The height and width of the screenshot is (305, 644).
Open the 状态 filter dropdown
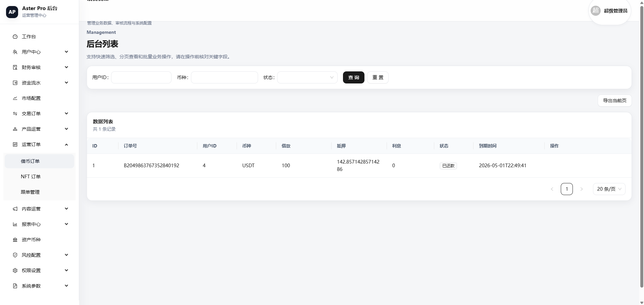click(307, 77)
